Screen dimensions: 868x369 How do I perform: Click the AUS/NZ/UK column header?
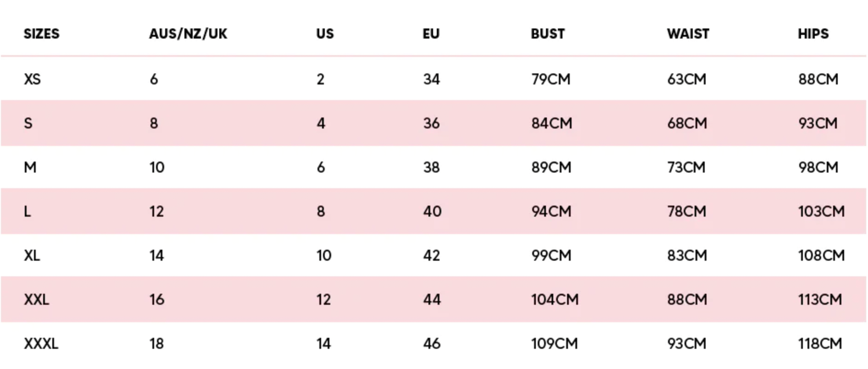pyautogui.click(x=188, y=34)
